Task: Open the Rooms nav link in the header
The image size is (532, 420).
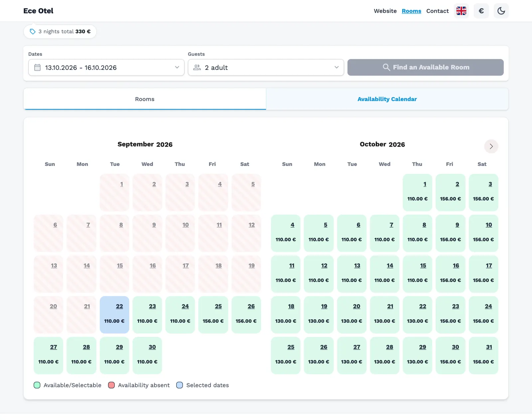Action: coord(411,11)
